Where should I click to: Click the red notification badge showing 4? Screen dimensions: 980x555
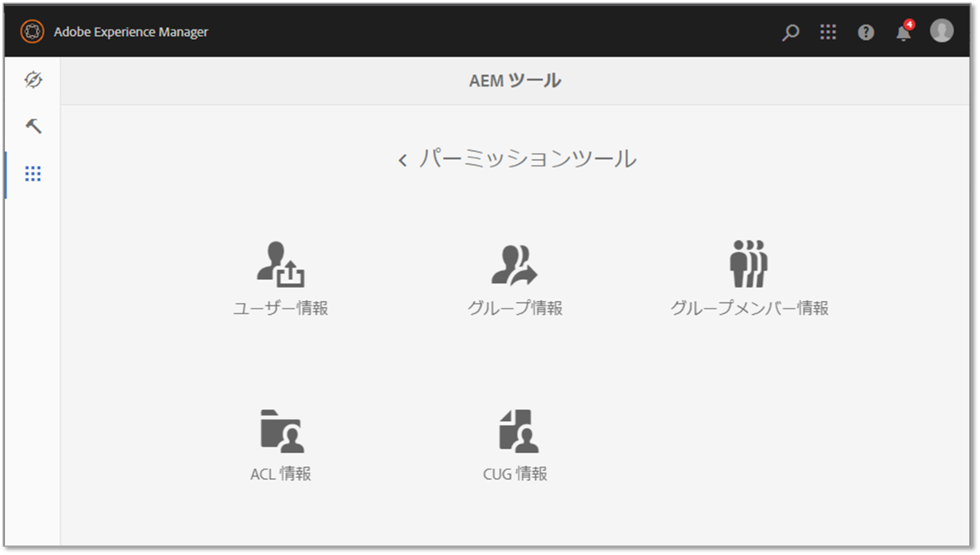pos(909,24)
